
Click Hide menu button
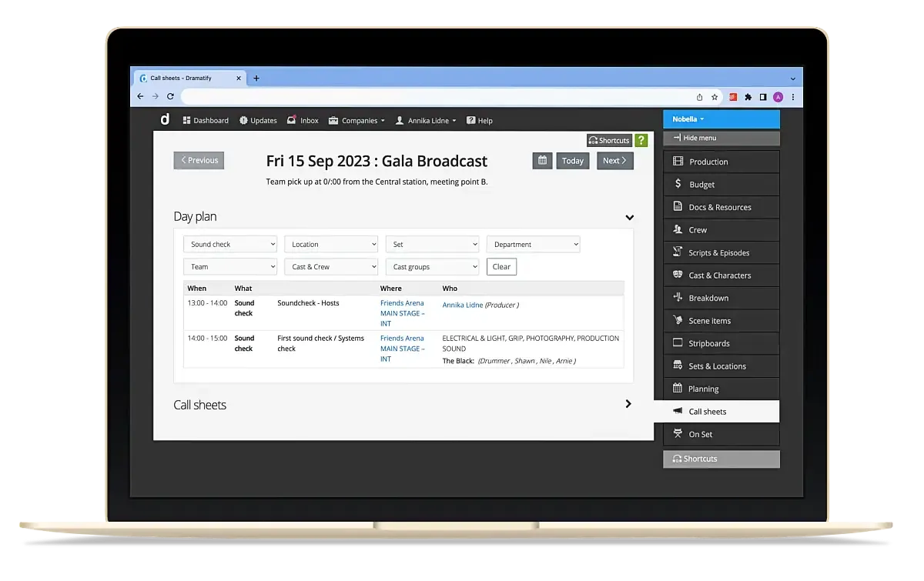point(721,139)
